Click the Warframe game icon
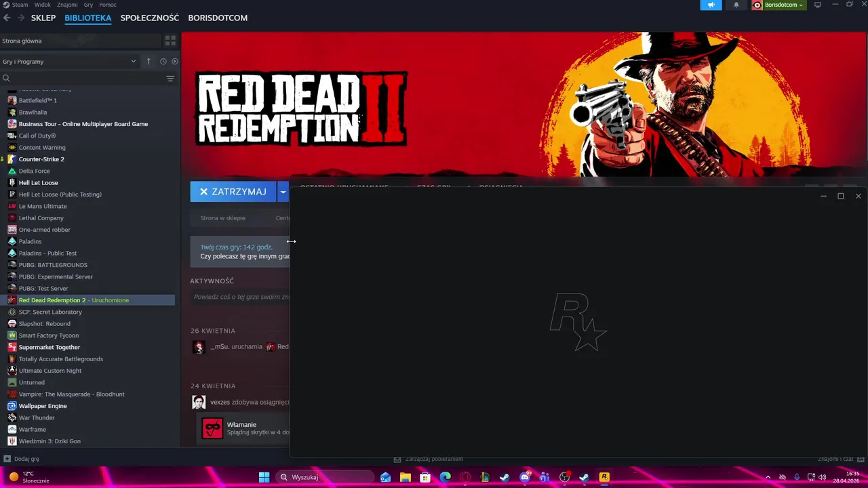Screen dimensions: 868x488 [12, 429]
